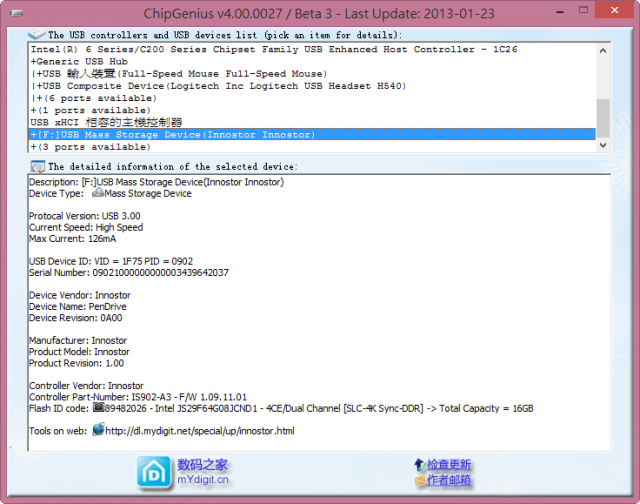The image size is (640, 504).
Task: Click the Device Name: PenDrive line
Action: [x=78, y=306]
